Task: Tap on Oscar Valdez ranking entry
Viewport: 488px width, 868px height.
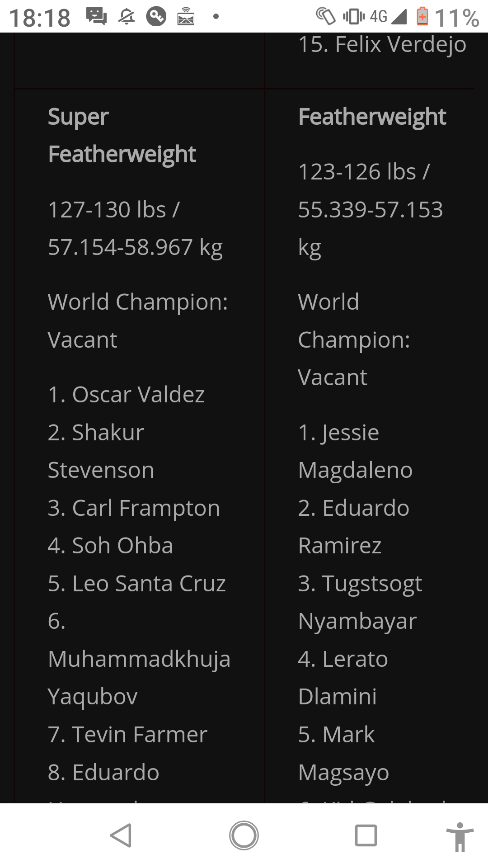Action: [127, 395]
